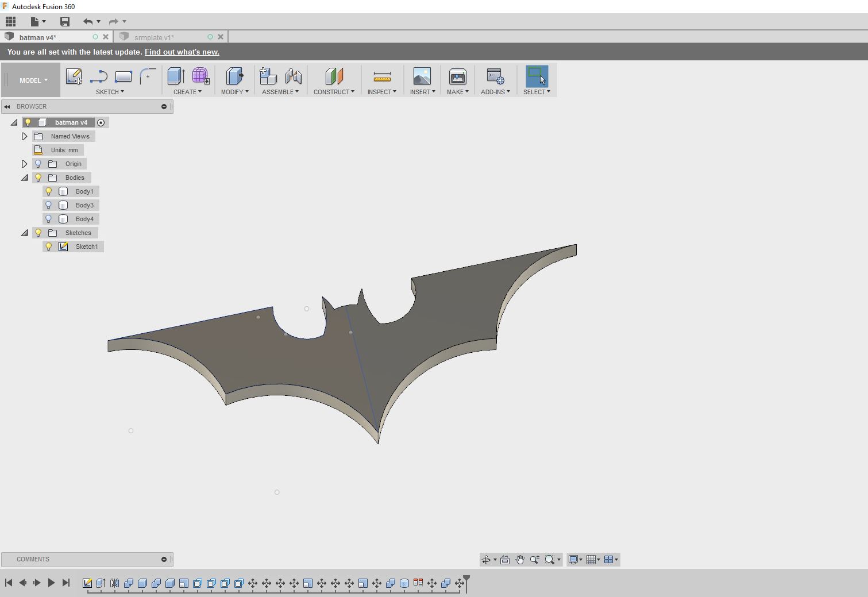Close the srmplate v1* tab

(x=221, y=37)
